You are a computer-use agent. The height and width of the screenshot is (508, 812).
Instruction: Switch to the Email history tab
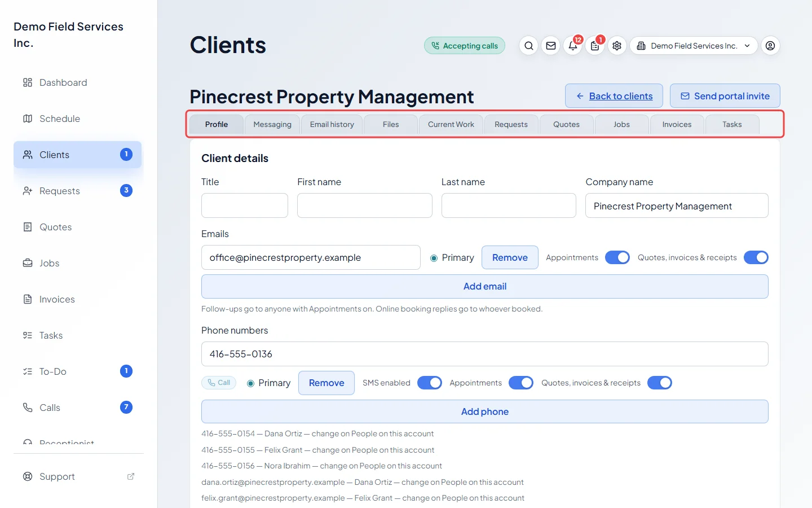332,125
